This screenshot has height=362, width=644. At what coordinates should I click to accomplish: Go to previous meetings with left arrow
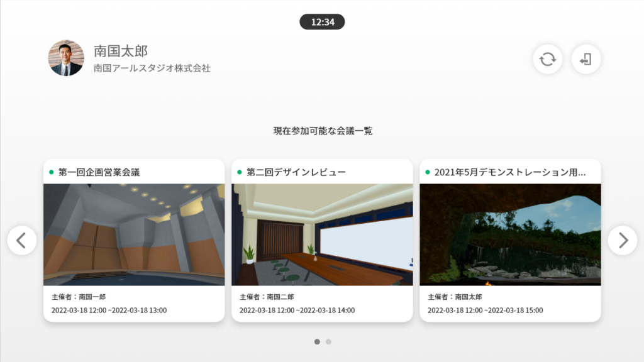click(x=22, y=240)
